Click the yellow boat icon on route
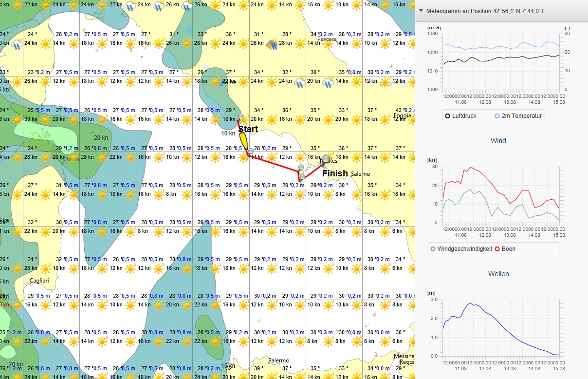The image size is (588, 379). coord(243,141)
